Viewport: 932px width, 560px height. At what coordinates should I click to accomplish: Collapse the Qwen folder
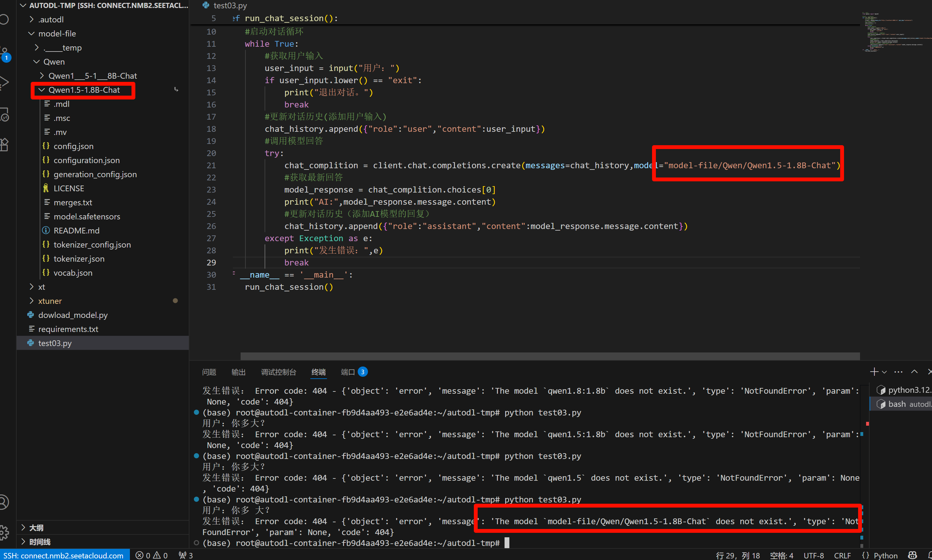pos(103,61)
